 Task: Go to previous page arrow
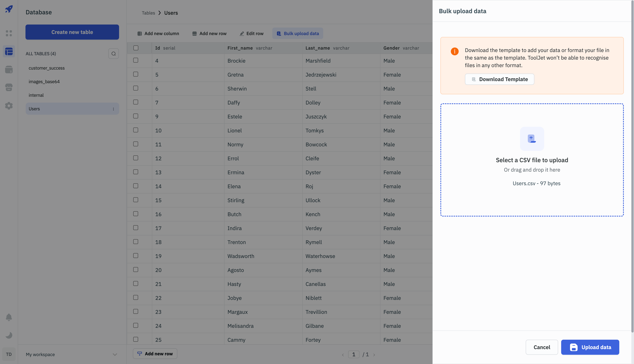pos(343,355)
